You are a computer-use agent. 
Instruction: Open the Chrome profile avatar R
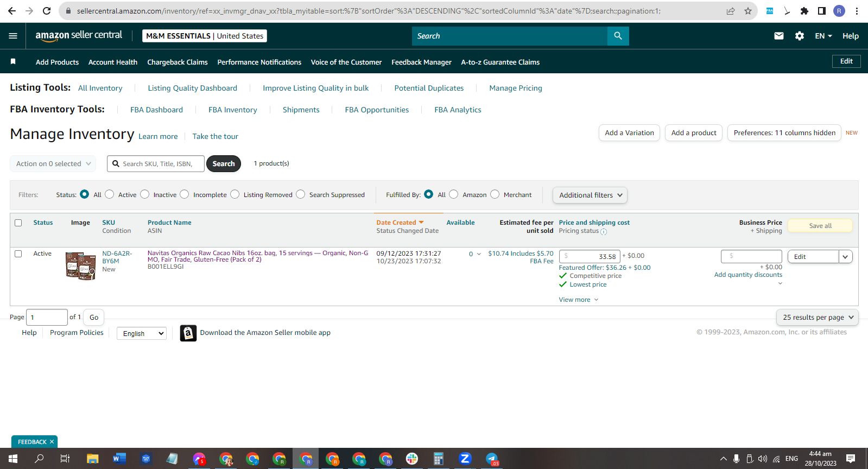click(x=839, y=11)
